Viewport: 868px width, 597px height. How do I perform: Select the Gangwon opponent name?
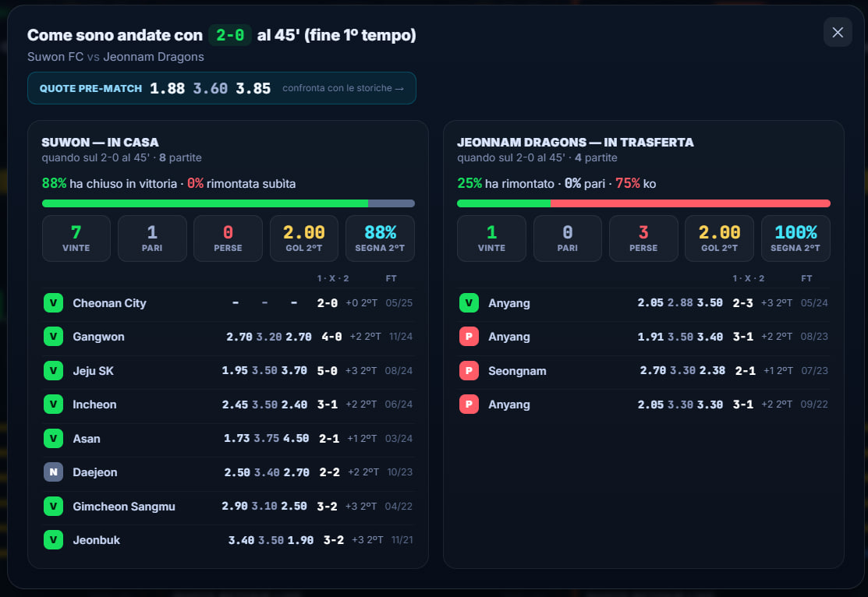point(98,337)
